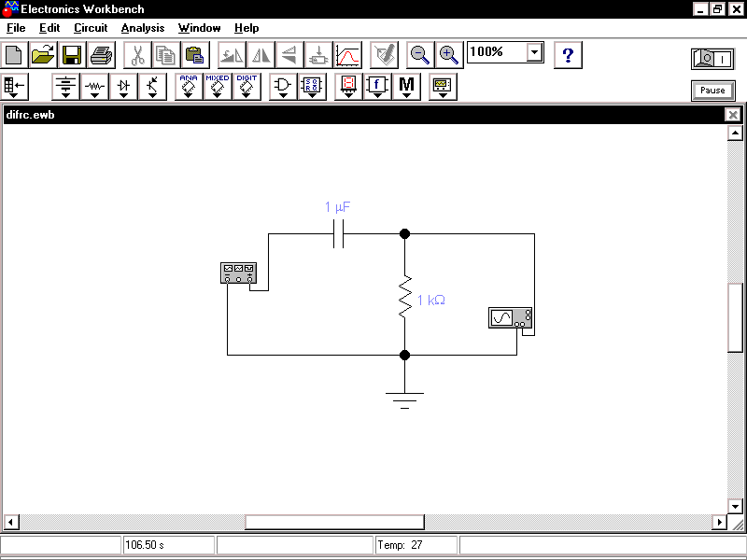Viewport: 747px width, 560px height.
Task: Select the 1 kΩ resistor component
Action: point(405,295)
